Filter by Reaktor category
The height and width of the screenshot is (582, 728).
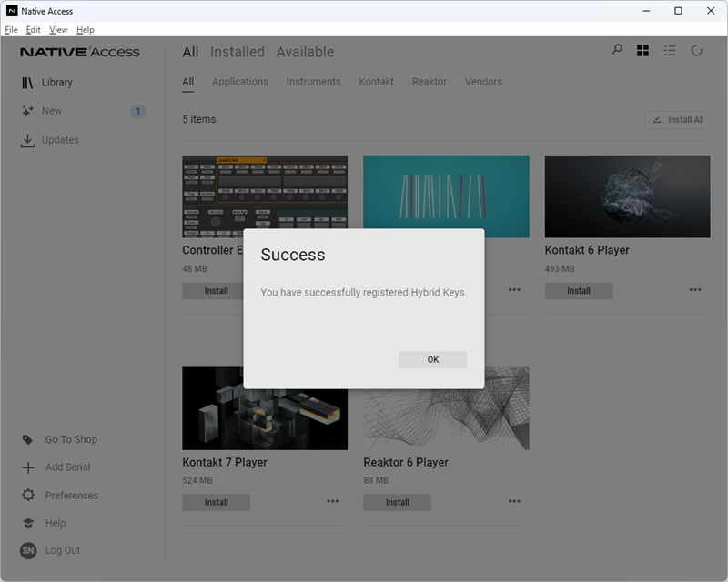(430, 82)
